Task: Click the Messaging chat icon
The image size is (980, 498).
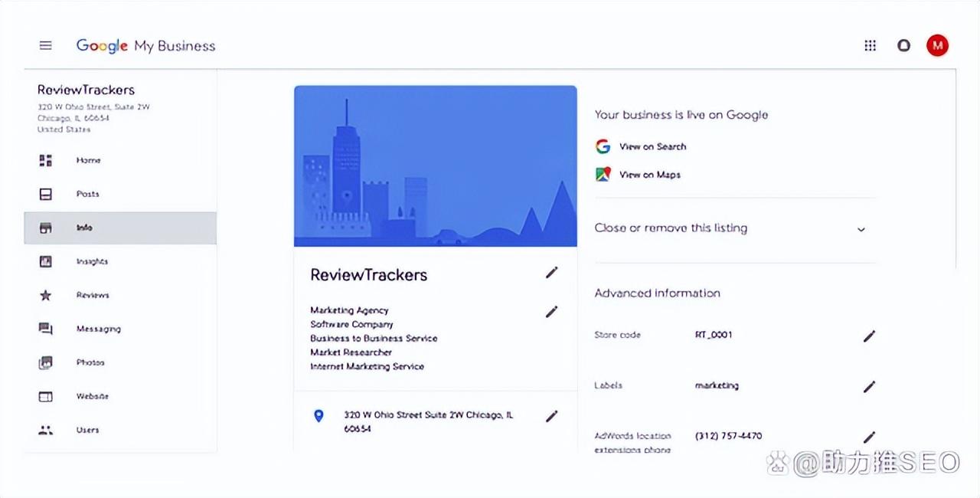Action: pos(46,329)
